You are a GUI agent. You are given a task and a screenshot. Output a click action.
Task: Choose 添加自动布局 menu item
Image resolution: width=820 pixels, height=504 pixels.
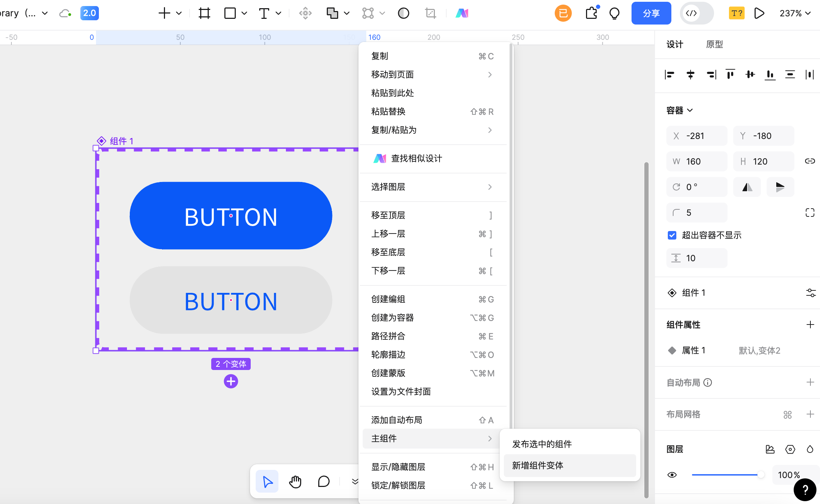coord(433,420)
